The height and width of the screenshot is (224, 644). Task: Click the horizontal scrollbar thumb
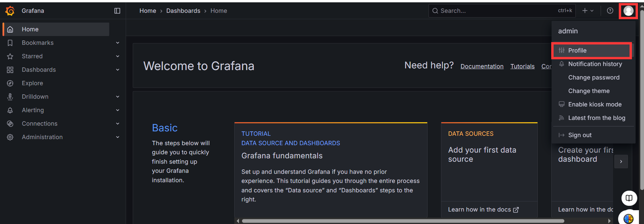point(403,221)
